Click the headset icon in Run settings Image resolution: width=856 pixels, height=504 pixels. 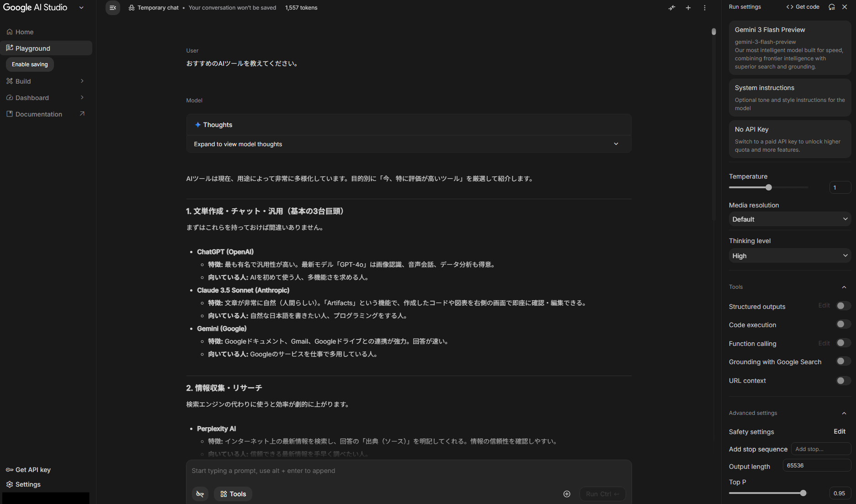point(831,7)
